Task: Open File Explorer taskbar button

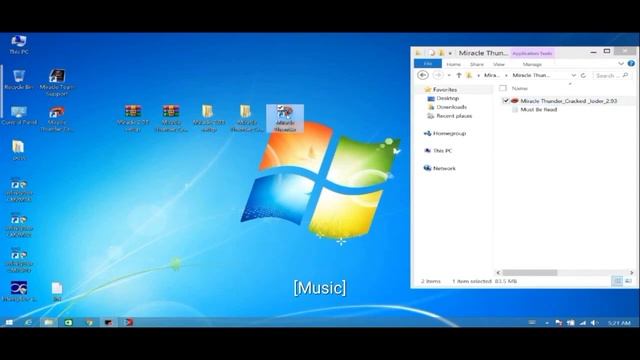Action: point(49,322)
